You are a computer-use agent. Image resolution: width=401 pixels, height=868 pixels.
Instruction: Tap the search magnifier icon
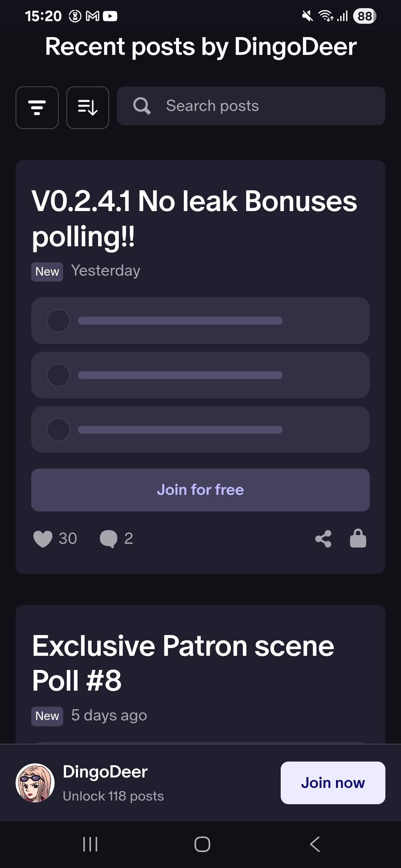pos(142,106)
